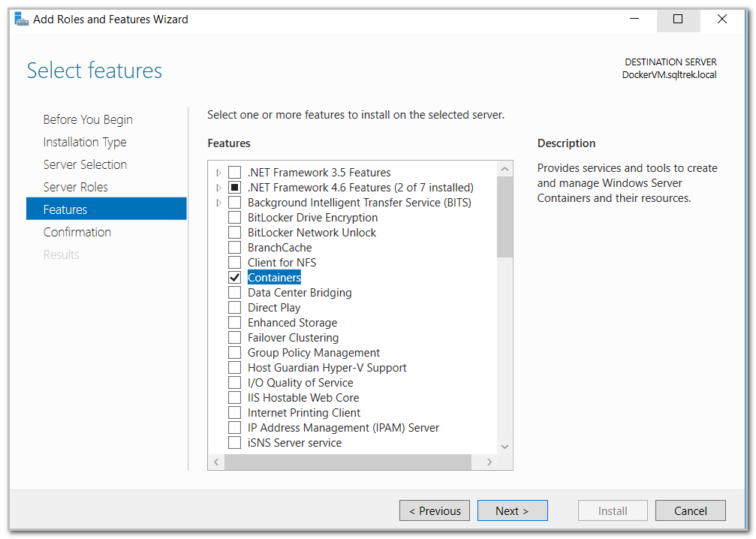
Task: Click the Next button
Action: coord(512,510)
